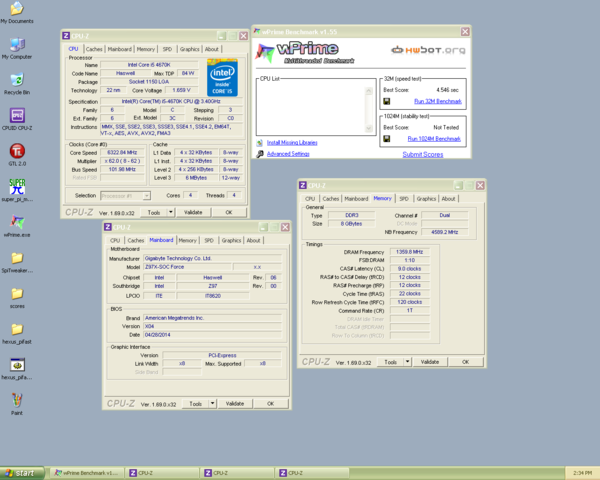Image resolution: width=600 pixels, height=480 pixels.
Task: Select Caches tab in the Memory window
Action: point(331,199)
